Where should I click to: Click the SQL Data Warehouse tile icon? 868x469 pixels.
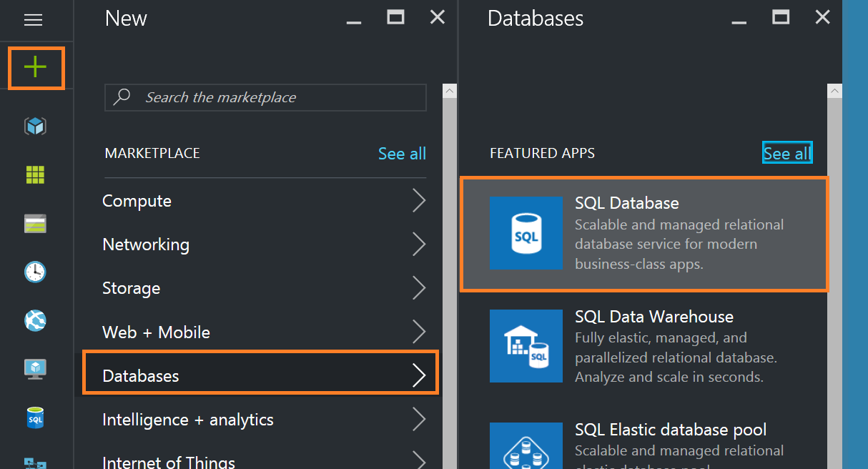click(526, 346)
